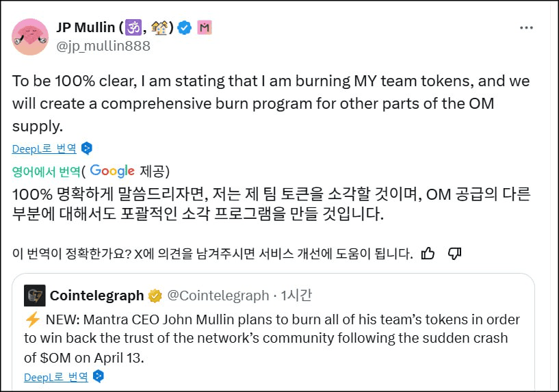The height and width of the screenshot is (392, 559).
Task: Open the quoted Cointelegraph tweet text
Action: [x=274, y=338]
